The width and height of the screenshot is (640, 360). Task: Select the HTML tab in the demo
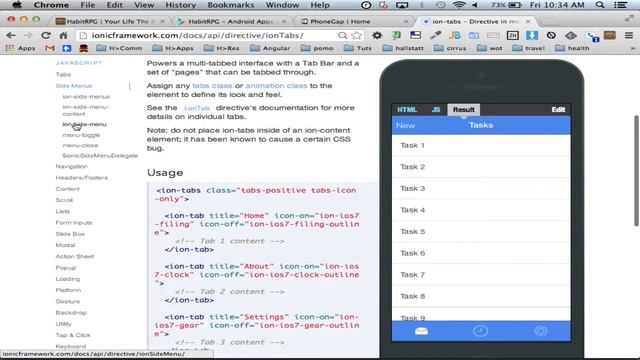tap(407, 109)
